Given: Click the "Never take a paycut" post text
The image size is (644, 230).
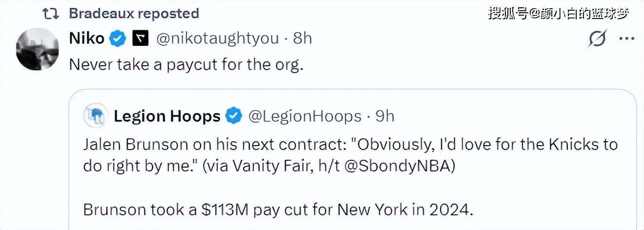Looking at the screenshot, I should pyautogui.click(x=186, y=64).
